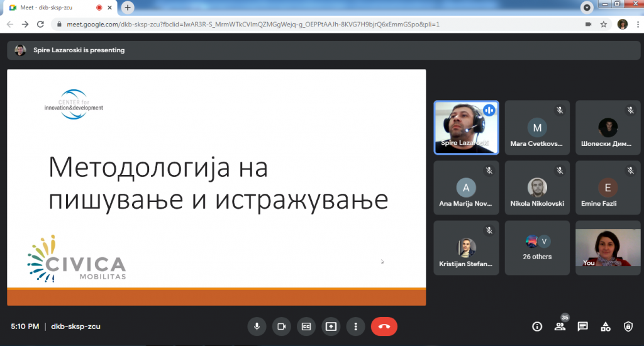Image resolution: width=644 pixels, height=346 pixels.
Task: Click the Civica Mobilitas logo on the slide
Action: [x=77, y=259]
